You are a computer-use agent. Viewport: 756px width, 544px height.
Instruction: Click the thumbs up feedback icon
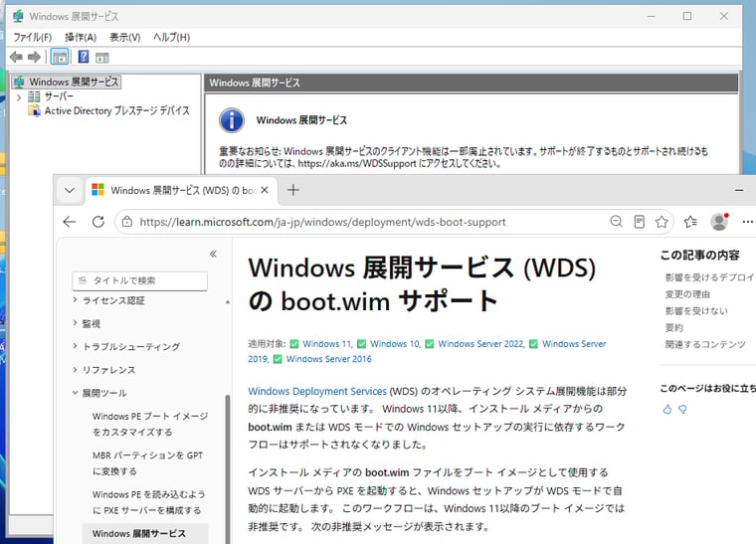667,409
